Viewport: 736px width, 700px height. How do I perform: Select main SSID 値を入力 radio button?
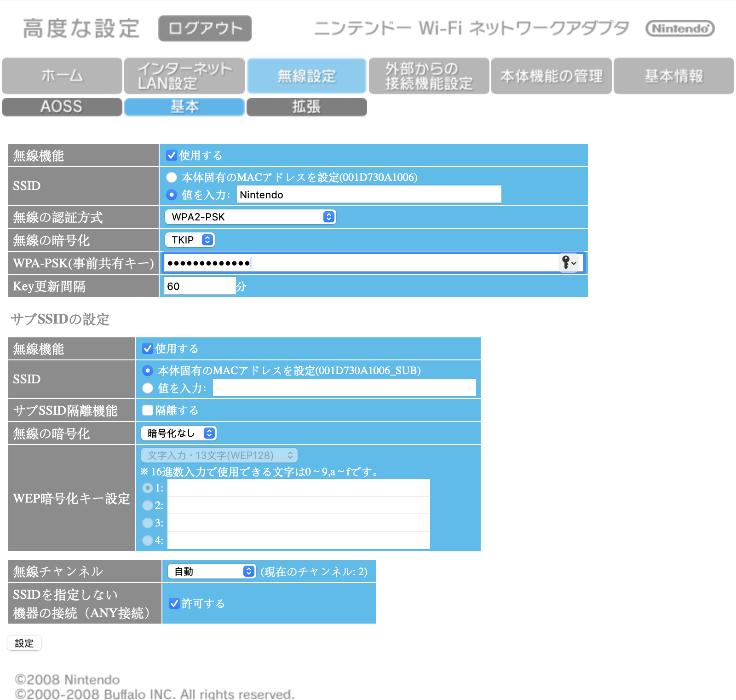172,195
